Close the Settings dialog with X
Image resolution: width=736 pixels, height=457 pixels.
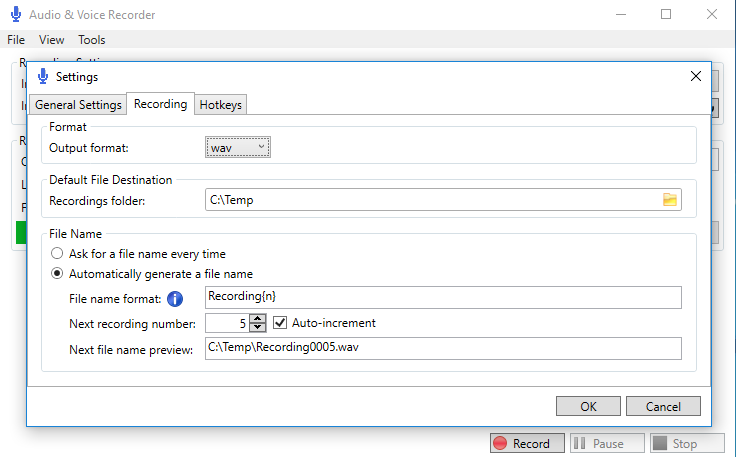696,76
